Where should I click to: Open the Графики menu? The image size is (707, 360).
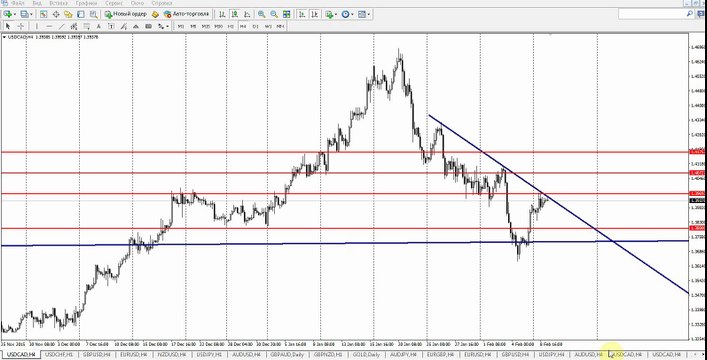(x=86, y=3)
